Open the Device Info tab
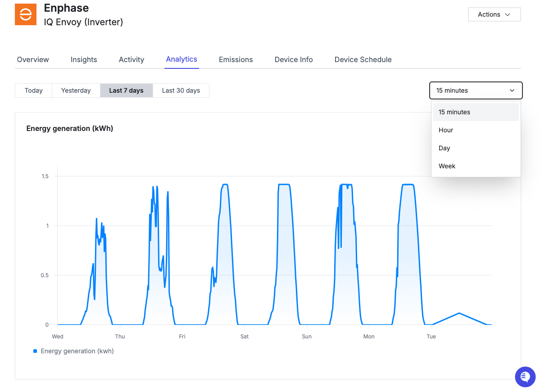 293,59
